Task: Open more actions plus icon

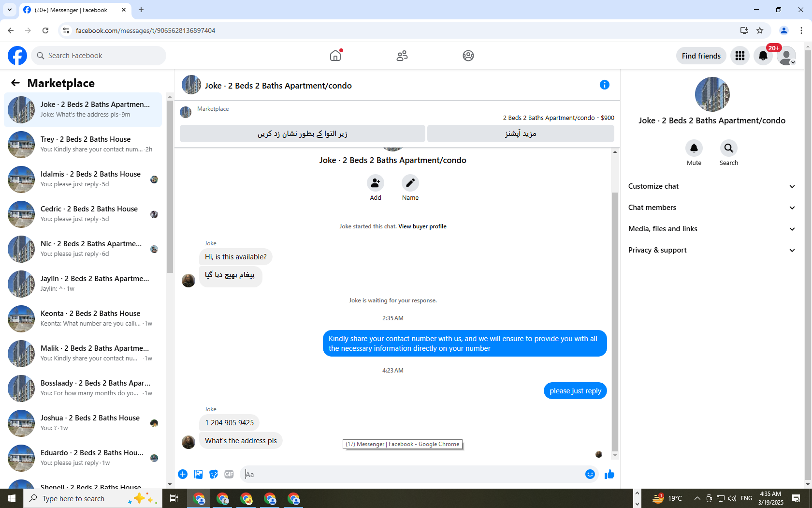Action: click(x=183, y=474)
